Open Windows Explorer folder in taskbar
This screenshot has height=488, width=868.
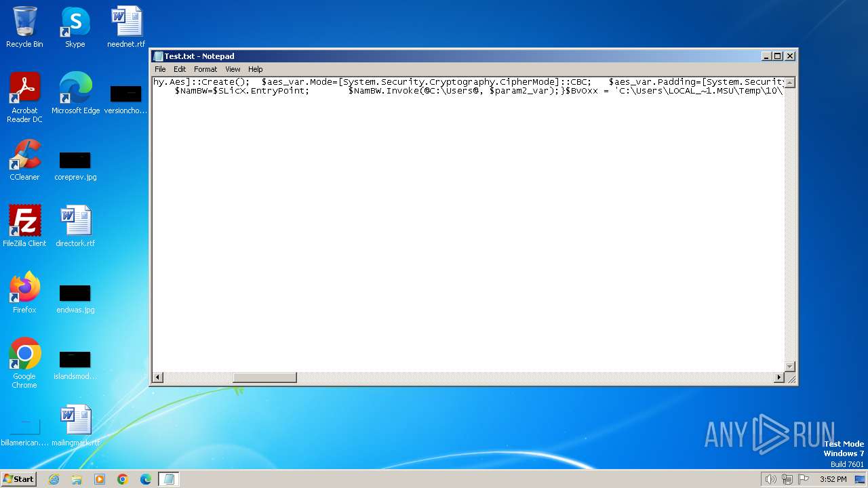pos(77,479)
